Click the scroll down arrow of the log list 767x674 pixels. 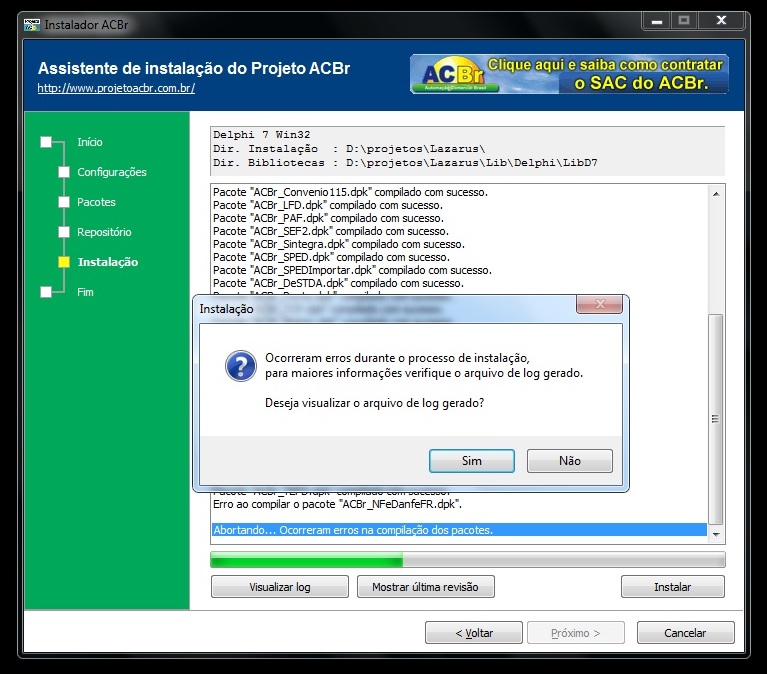point(716,535)
